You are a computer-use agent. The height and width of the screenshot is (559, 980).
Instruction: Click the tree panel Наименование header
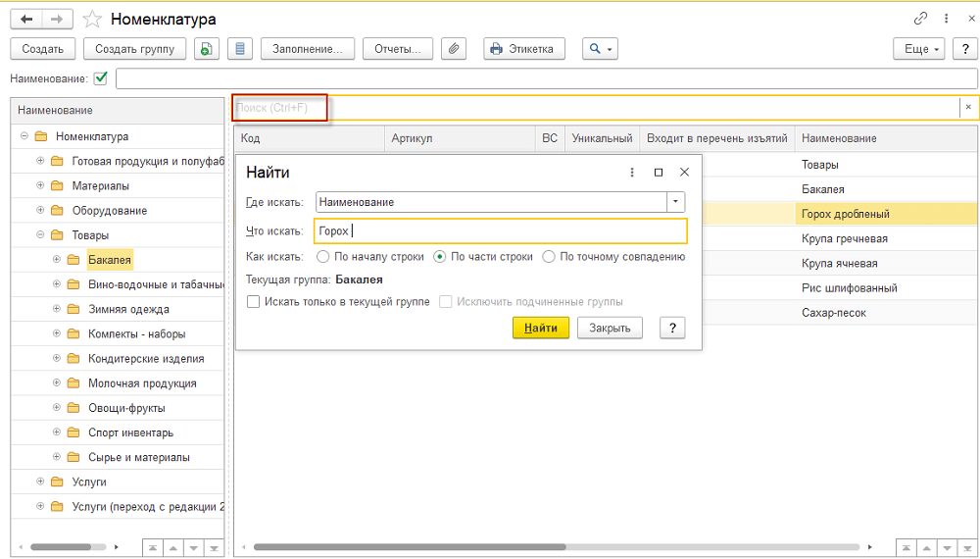pyautogui.click(x=118, y=110)
